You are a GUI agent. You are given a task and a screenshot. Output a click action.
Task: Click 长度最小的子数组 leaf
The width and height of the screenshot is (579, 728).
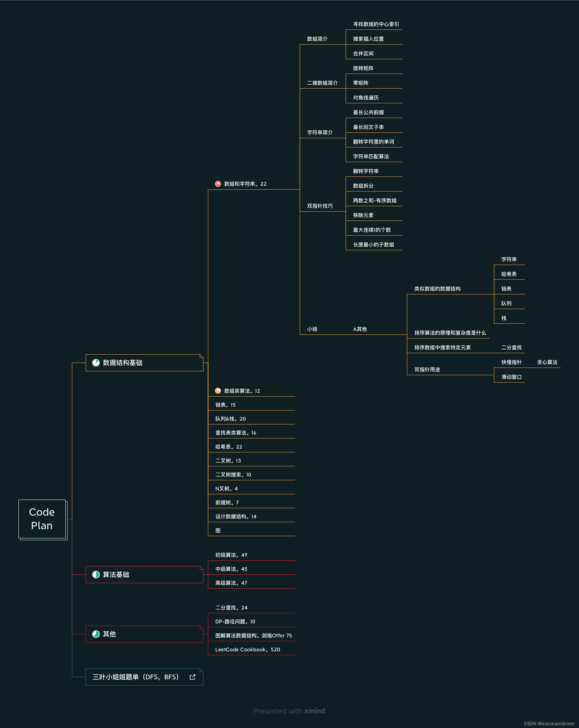374,244
